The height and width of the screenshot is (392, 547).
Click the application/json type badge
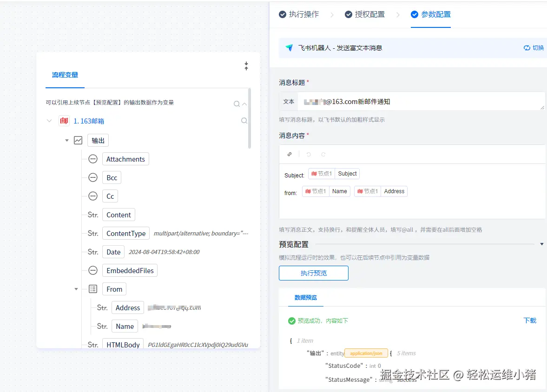366,353
